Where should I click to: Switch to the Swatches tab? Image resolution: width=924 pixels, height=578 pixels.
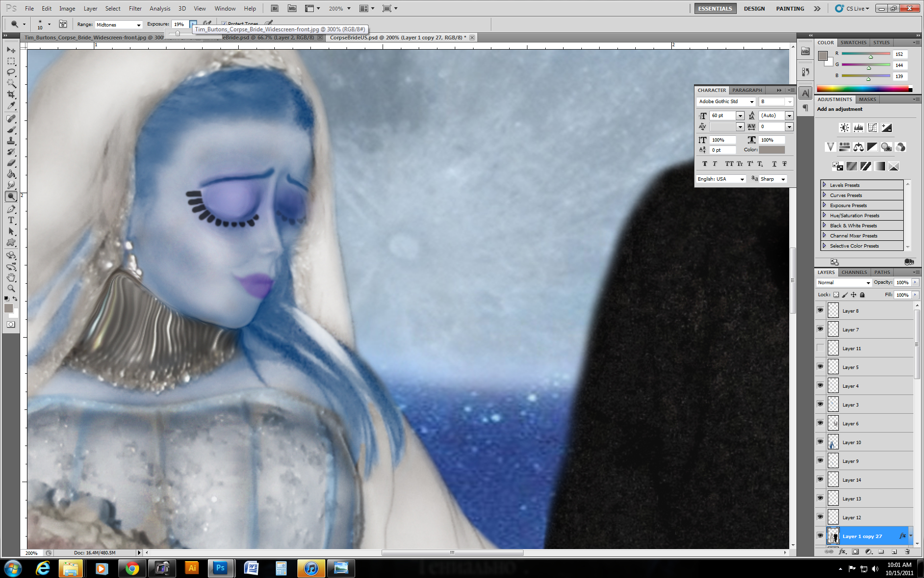853,42
